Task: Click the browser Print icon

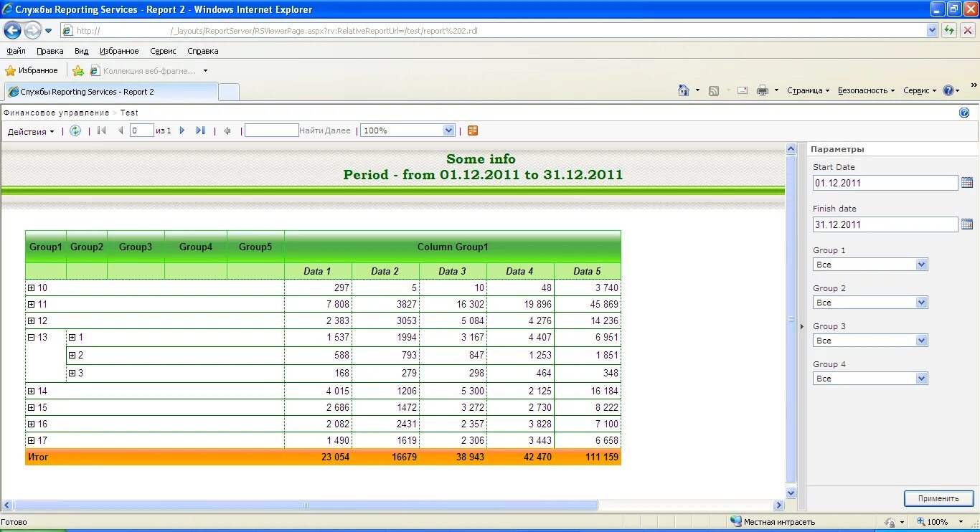Action: [x=763, y=90]
